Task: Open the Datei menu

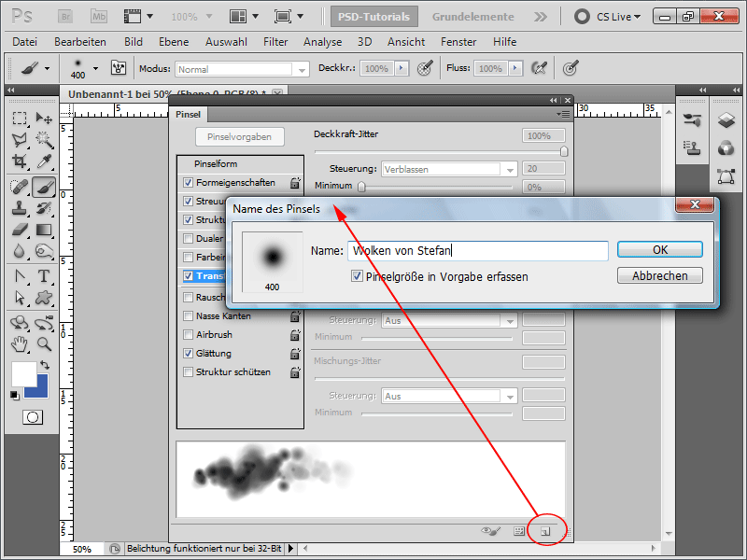Action: pos(25,42)
